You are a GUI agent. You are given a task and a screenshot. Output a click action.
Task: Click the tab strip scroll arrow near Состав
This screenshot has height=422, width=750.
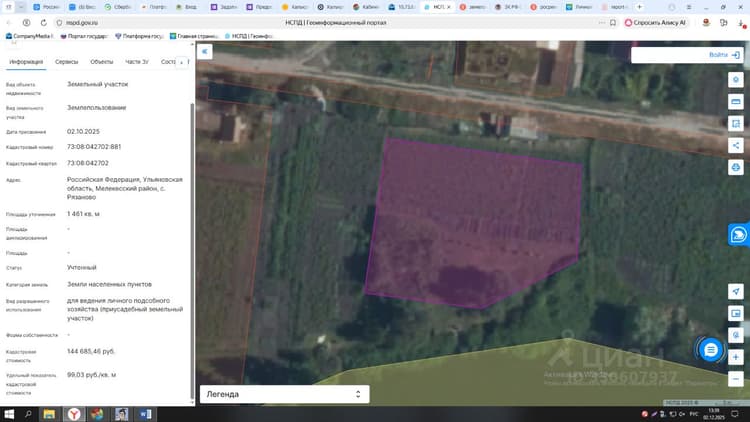pos(182,62)
